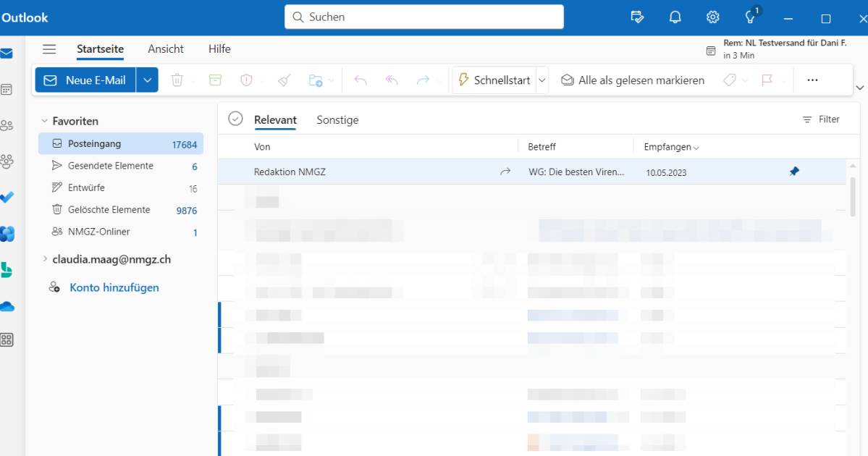Select all messages with the circle checkbox

(235, 117)
